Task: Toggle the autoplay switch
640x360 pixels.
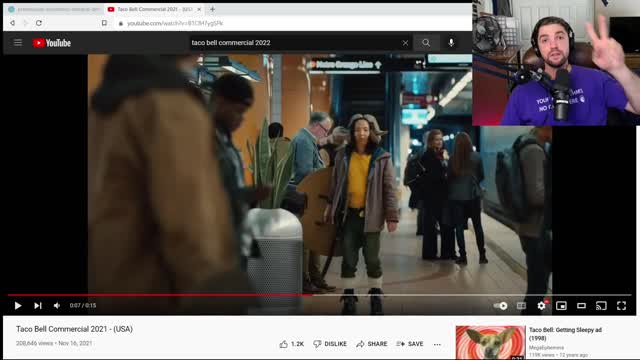Action: click(500, 305)
